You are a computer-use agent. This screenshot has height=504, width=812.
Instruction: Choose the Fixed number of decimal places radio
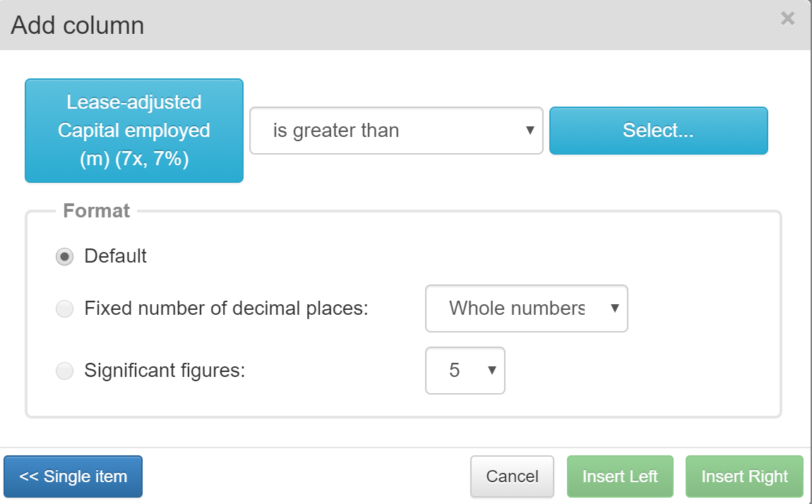(64, 309)
